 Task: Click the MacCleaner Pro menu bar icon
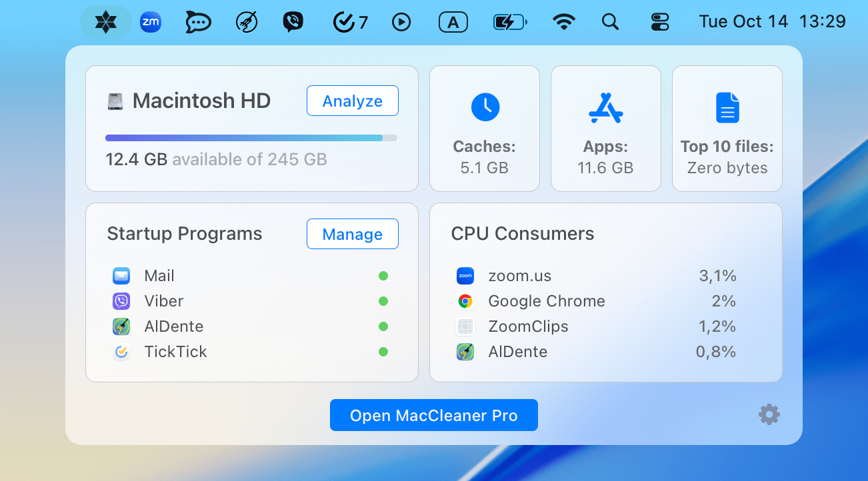click(x=106, y=23)
